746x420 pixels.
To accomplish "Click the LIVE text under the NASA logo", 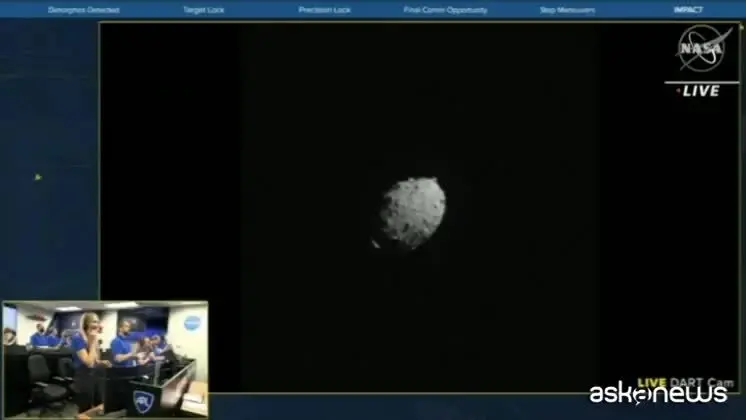I will [x=701, y=91].
